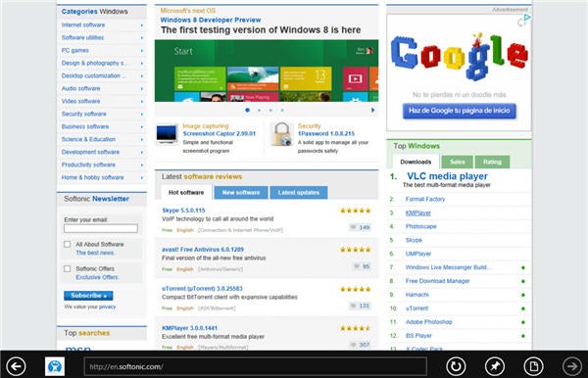This screenshot has width=588, height=378.
Task: Expand the PC games category arrow
Action: tap(142, 51)
